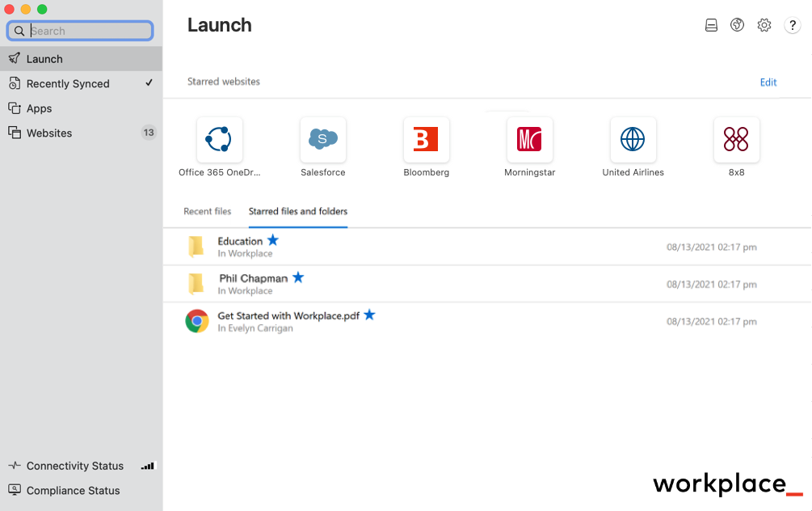Click the globe icon near the top right
This screenshot has height=511, width=812.
[x=737, y=25]
